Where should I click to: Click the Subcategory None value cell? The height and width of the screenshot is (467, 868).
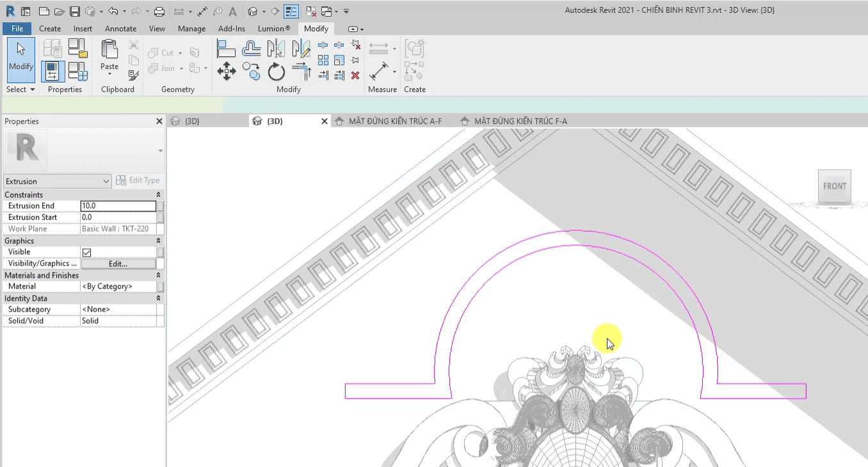[118, 310]
